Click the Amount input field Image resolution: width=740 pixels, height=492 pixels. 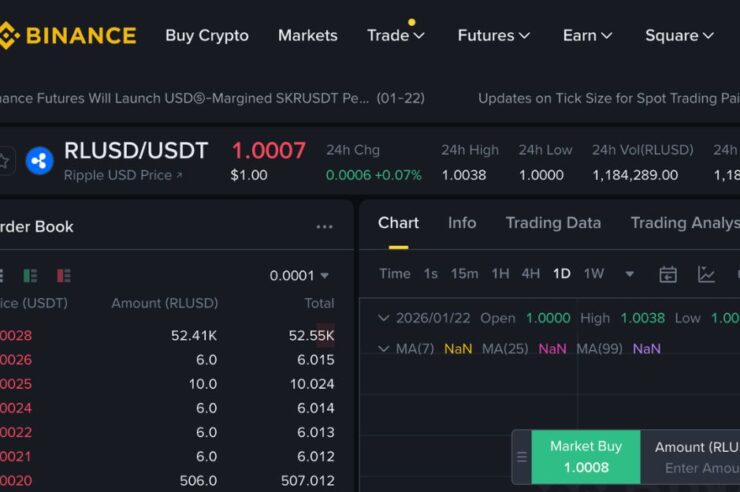(x=700, y=468)
